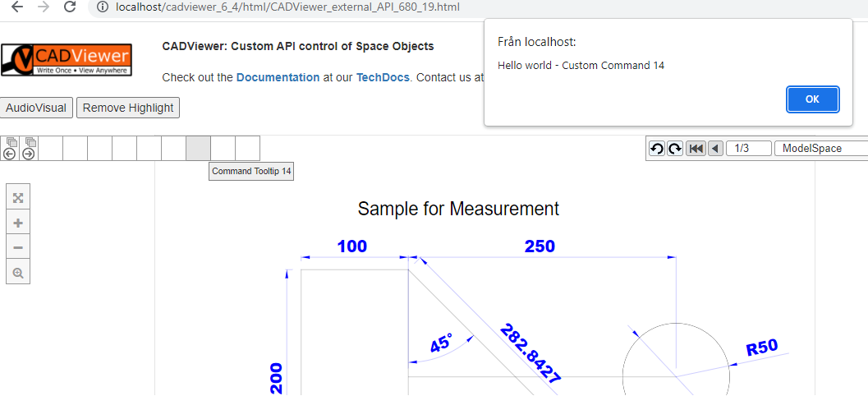Click the 45° angle dimension

(441, 343)
